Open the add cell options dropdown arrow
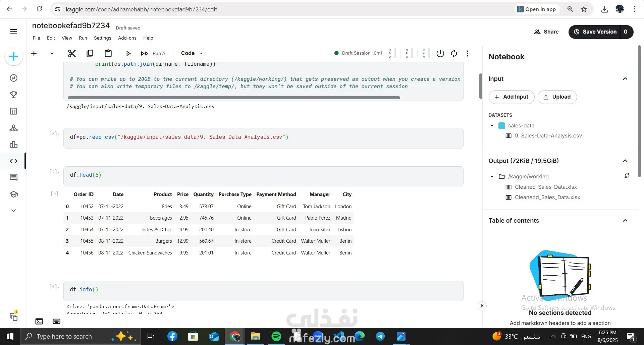 [52, 53]
